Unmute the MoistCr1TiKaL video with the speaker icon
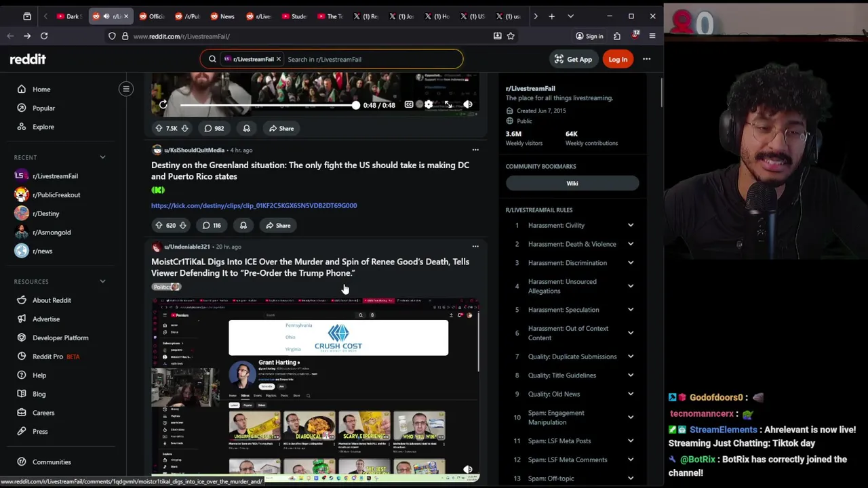Viewport: 868px width, 488px height. (468, 469)
